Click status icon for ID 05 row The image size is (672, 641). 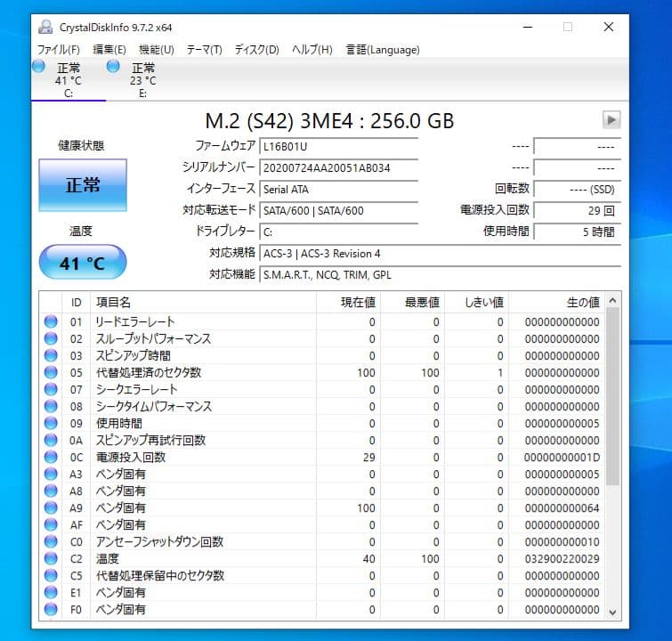point(51,372)
